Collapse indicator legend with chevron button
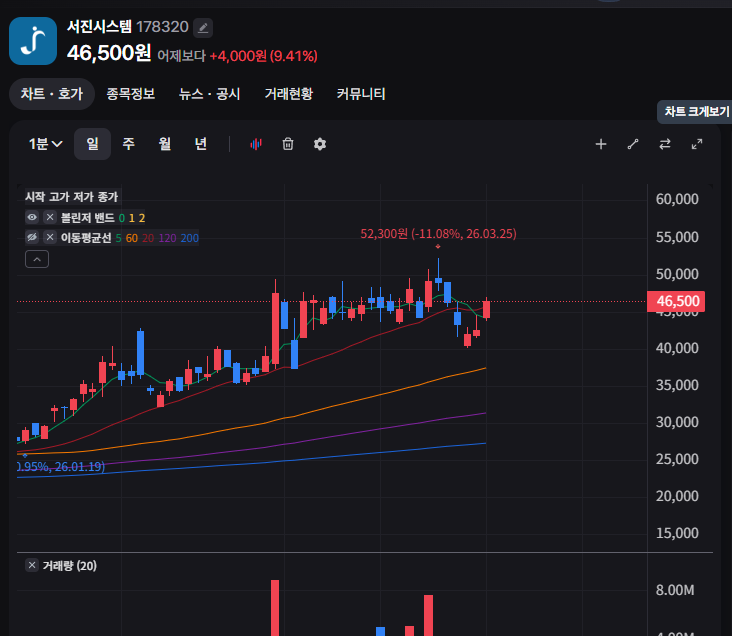The height and width of the screenshot is (636, 732). tap(37, 259)
